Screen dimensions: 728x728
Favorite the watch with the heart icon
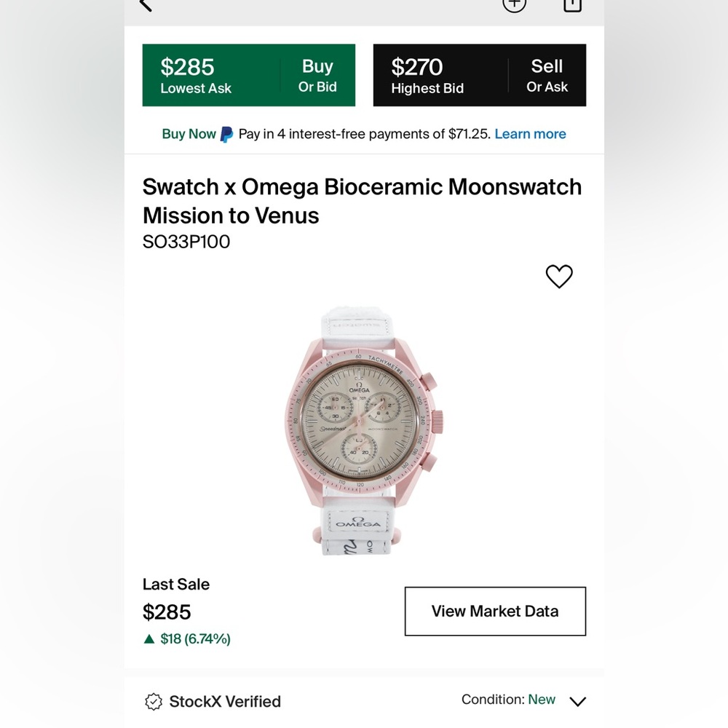click(559, 277)
